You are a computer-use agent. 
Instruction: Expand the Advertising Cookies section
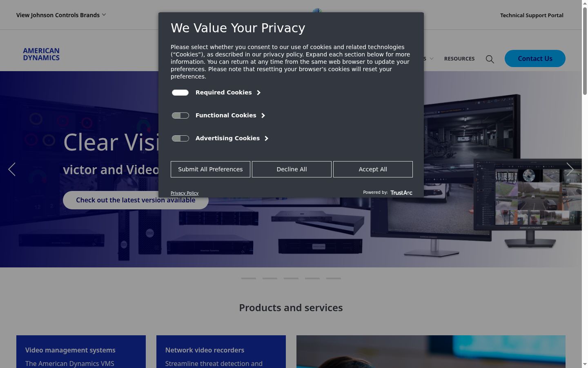(x=232, y=139)
